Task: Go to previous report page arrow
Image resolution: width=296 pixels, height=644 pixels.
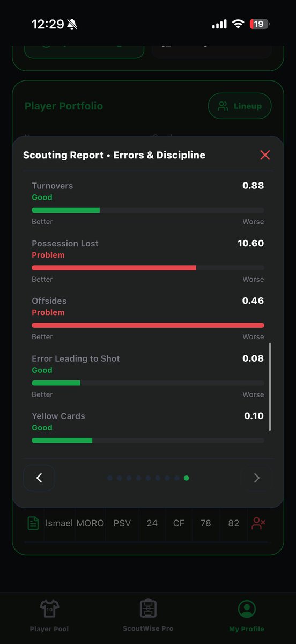Action: tap(39, 478)
